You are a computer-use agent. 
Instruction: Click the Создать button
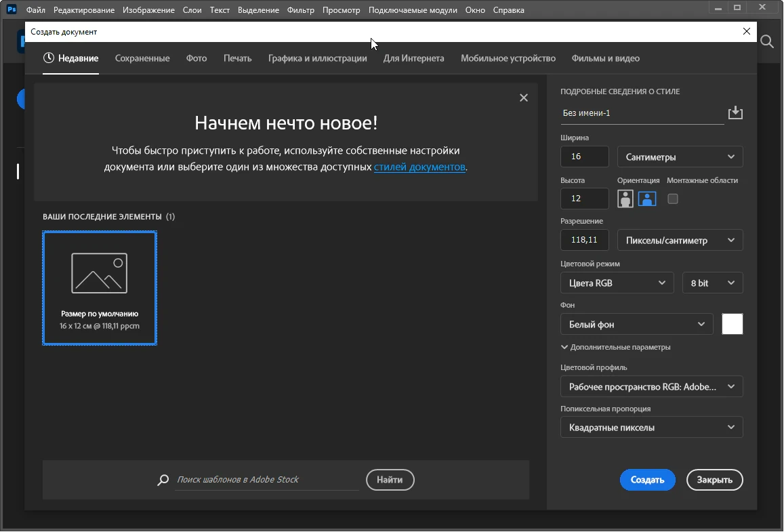coord(648,480)
